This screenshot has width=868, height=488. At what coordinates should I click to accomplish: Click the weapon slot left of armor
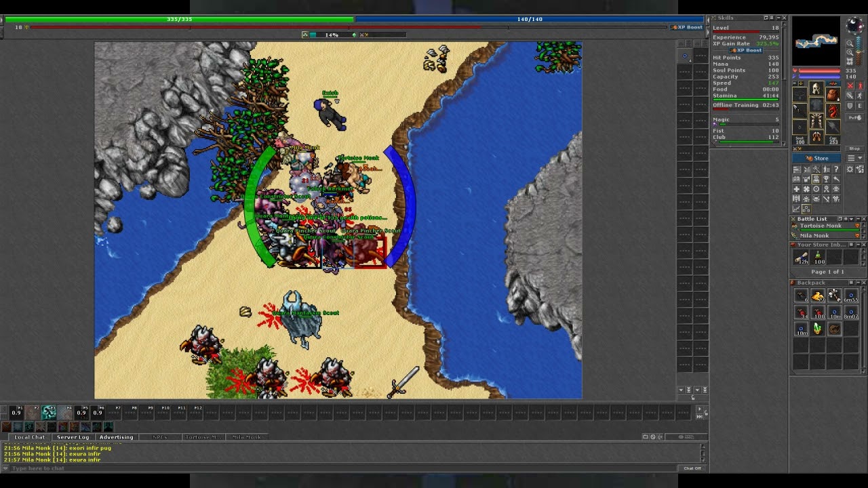coord(800,111)
